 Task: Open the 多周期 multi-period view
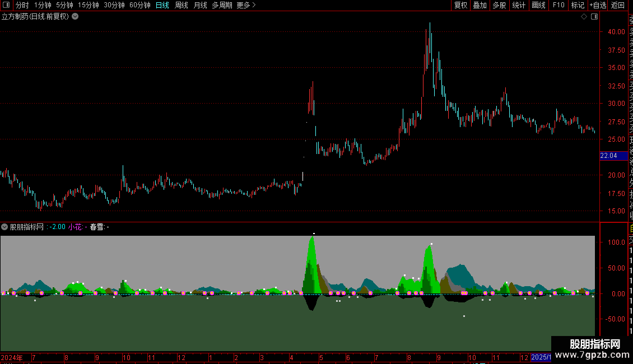(222, 5)
